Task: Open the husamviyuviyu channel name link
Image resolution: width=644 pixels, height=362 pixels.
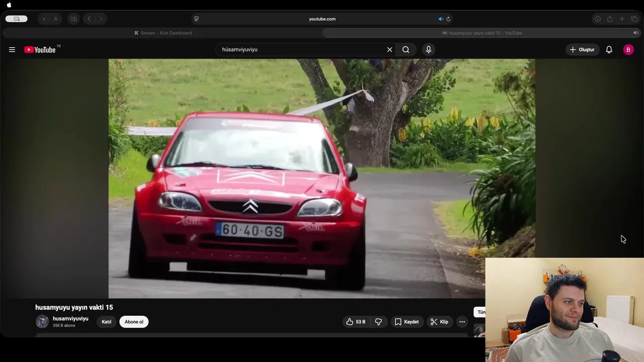Action: [70, 319]
